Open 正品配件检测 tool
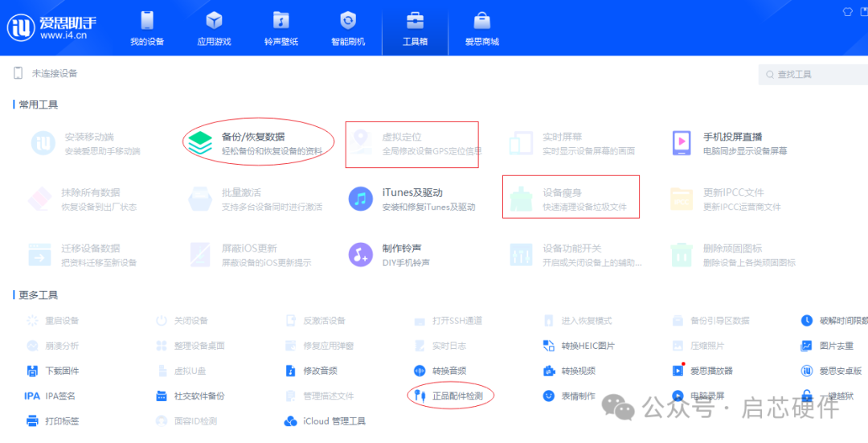Image resolution: width=868 pixels, height=443 pixels. click(448, 396)
